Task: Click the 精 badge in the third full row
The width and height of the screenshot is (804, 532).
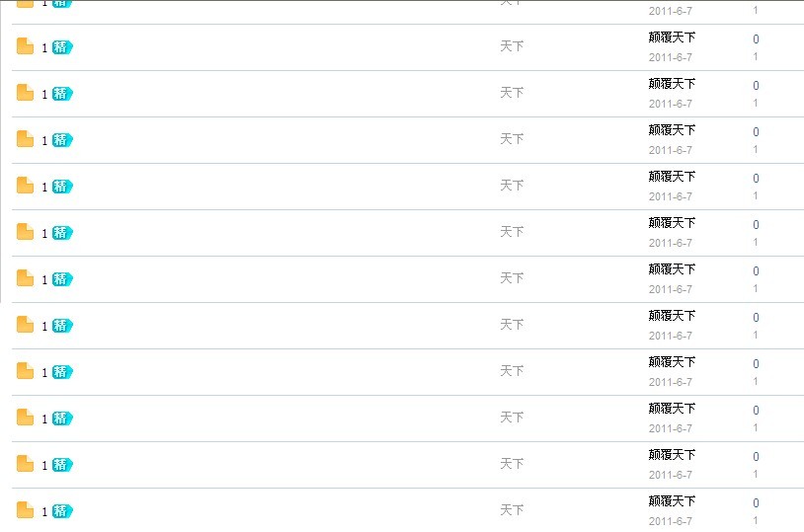Action: click(62, 140)
